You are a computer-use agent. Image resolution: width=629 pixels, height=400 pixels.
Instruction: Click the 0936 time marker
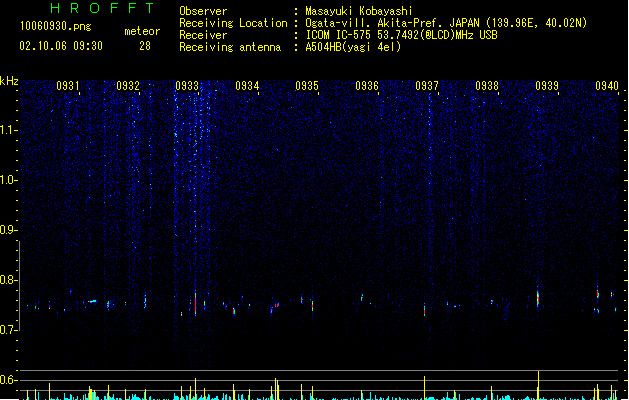pyautogui.click(x=367, y=86)
